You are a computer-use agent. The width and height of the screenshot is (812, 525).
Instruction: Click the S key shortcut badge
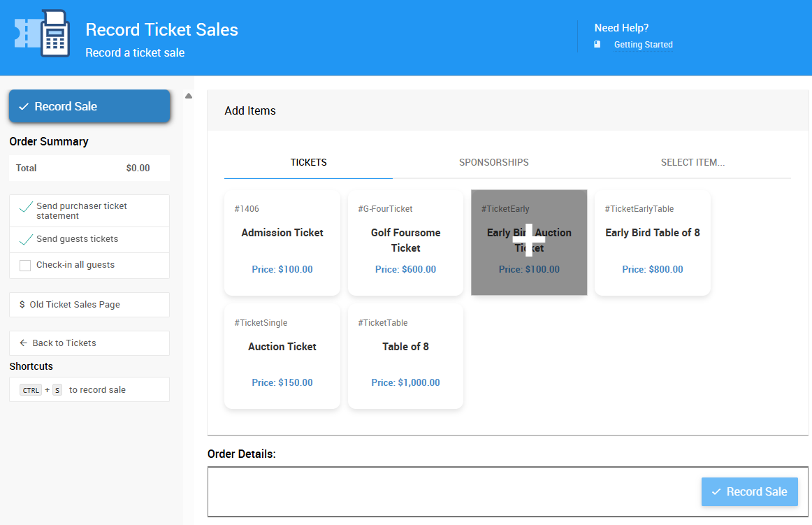[x=57, y=390]
